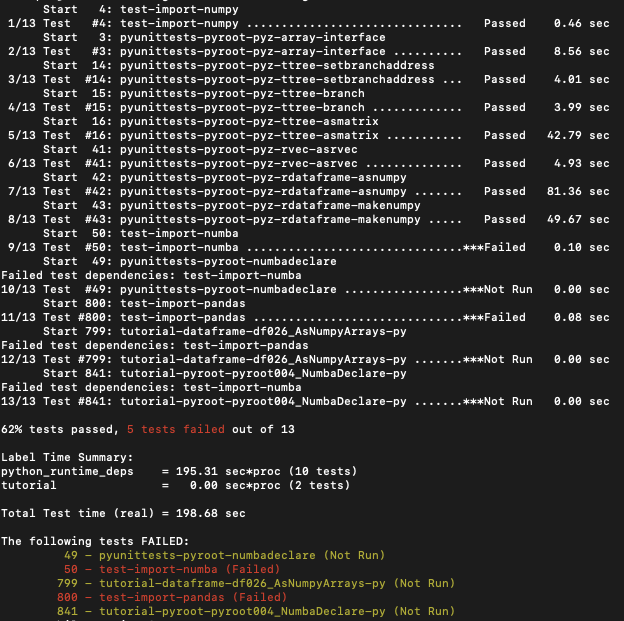Click 'Start 50: test-import-numba' line
Screen dimensions: 624x621
140,233
